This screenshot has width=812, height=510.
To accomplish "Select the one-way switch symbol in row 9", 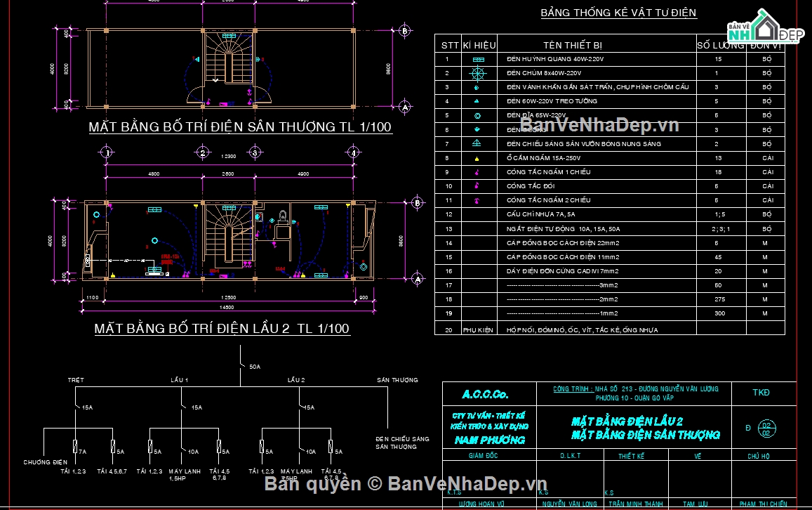I will [x=477, y=172].
